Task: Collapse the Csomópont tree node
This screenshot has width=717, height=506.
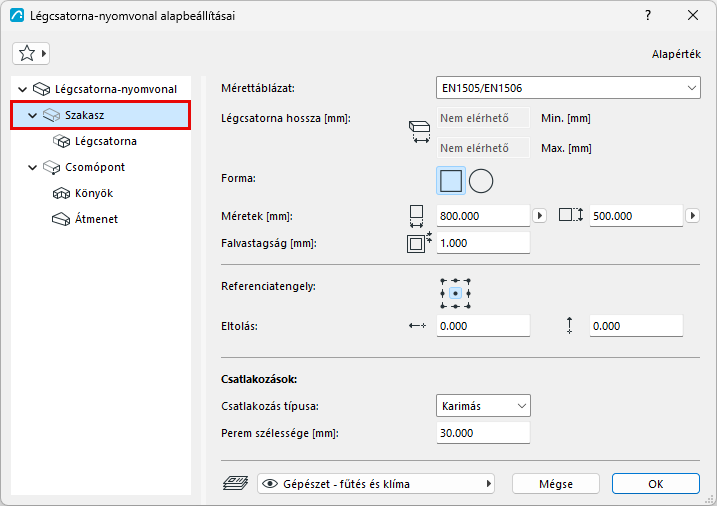Action: pos(32,167)
